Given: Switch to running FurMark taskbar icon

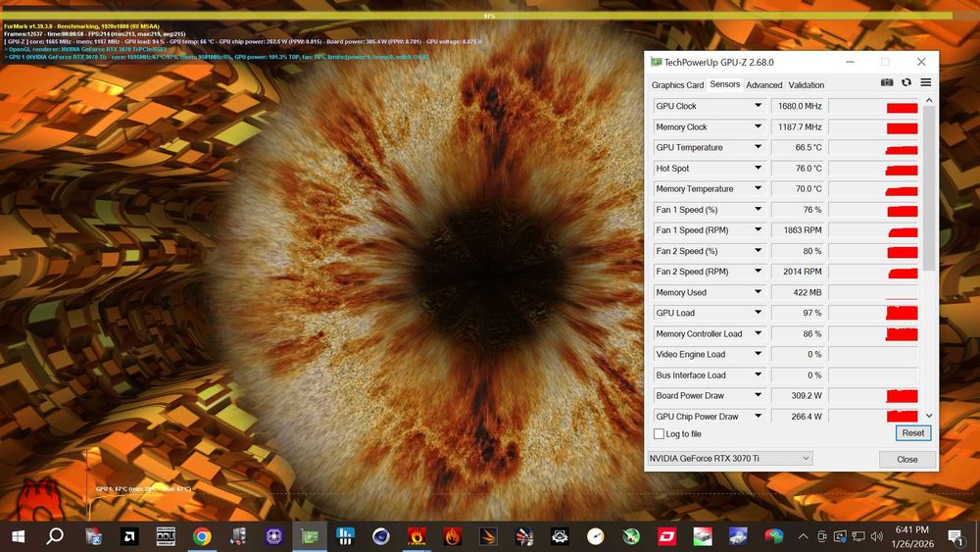Looking at the screenshot, I should click(416, 536).
